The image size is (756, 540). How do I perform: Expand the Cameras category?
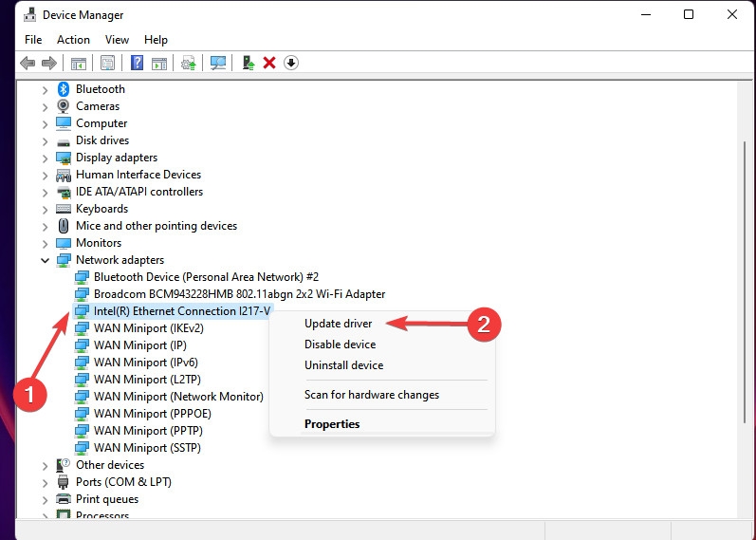[x=45, y=106]
